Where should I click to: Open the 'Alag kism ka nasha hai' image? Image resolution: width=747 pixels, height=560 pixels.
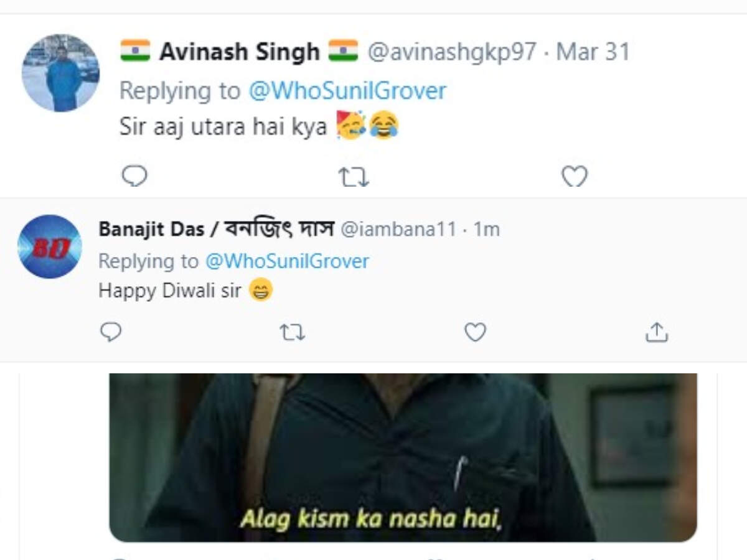point(403,457)
